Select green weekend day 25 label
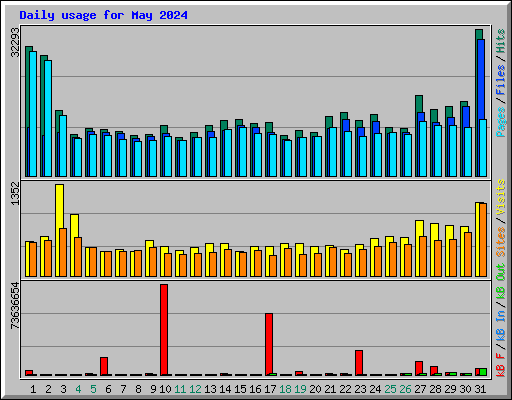 [390, 389]
